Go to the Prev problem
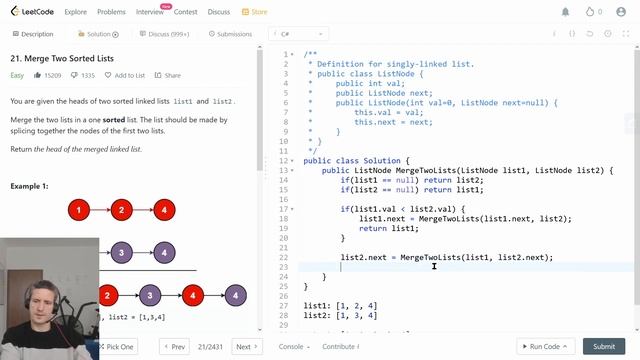Image resolution: width=640 pixels, height=360 pixels. 174,347
